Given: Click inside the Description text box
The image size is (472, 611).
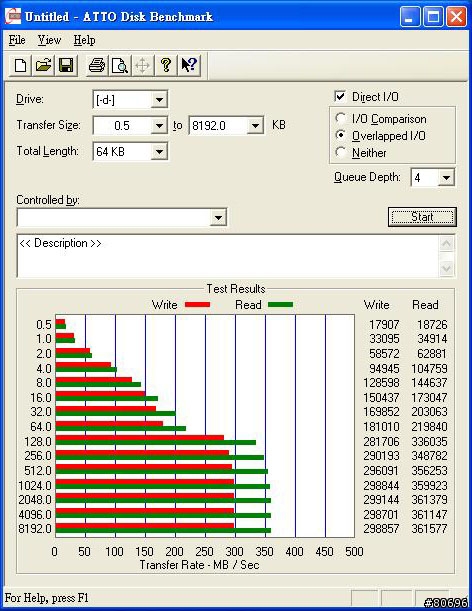Looking at the screenshot, I should click(228, 256).
